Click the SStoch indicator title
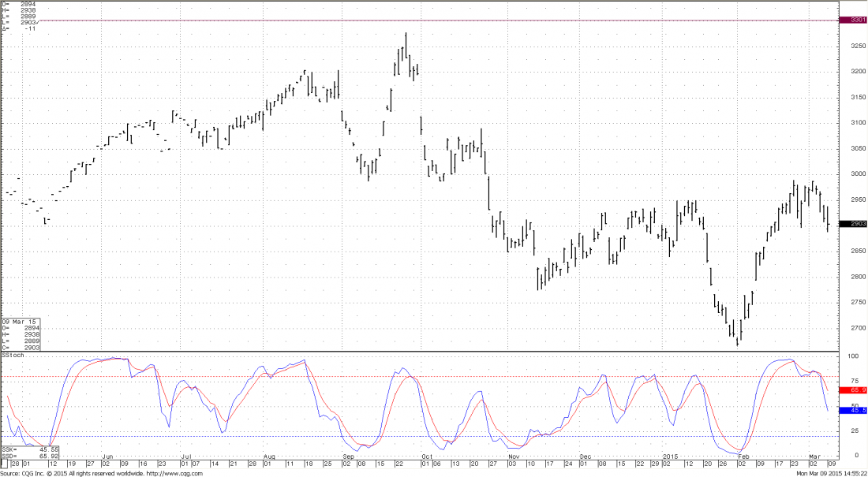The width and height of the screenshot is (868, 477). (x=13, y=356)
